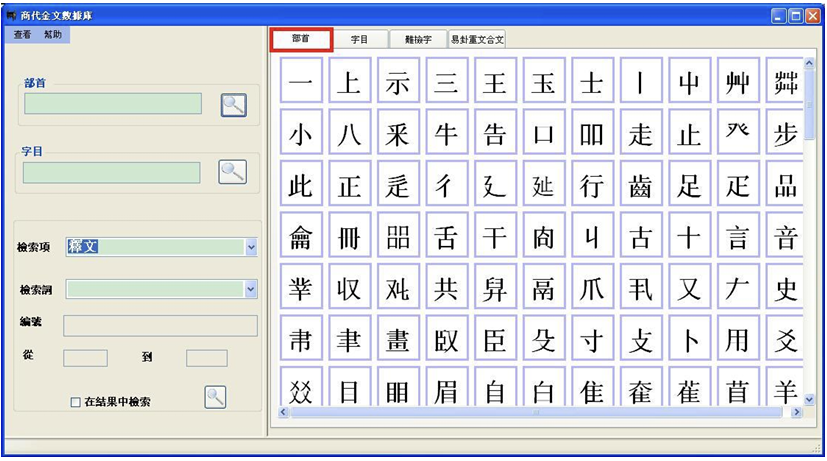Select the 史 radical tile

tap(785, 286)
